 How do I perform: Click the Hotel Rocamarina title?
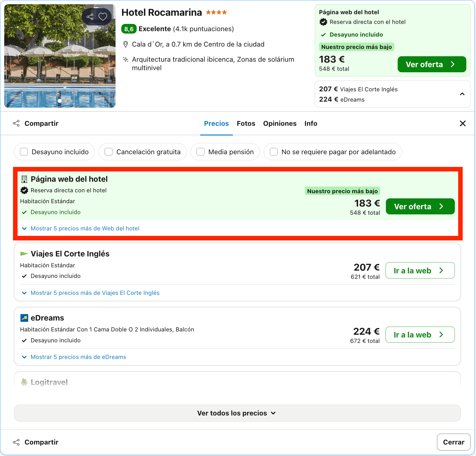(162, 12)
